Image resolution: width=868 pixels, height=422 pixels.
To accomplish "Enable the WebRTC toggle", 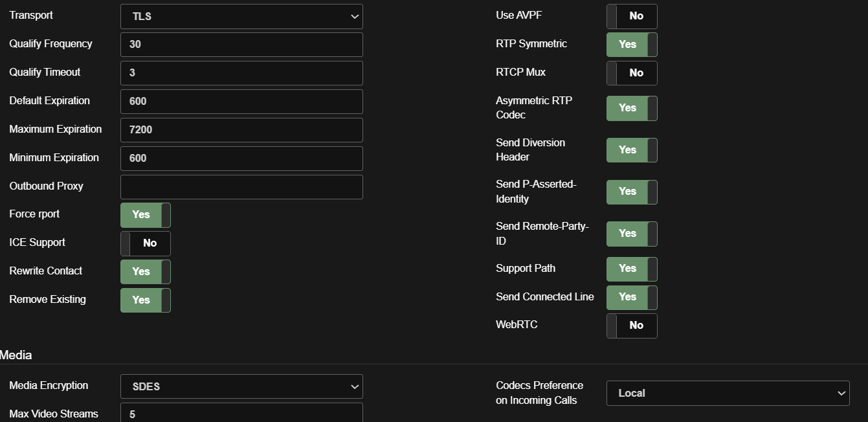I will tap(631, 326).
